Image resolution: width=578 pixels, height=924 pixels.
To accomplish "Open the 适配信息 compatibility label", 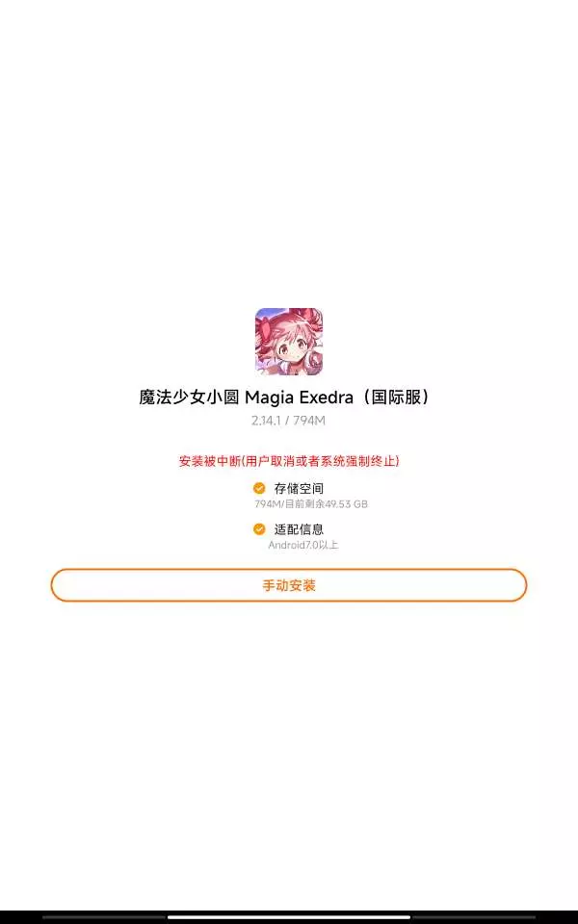I will [299, 529].
